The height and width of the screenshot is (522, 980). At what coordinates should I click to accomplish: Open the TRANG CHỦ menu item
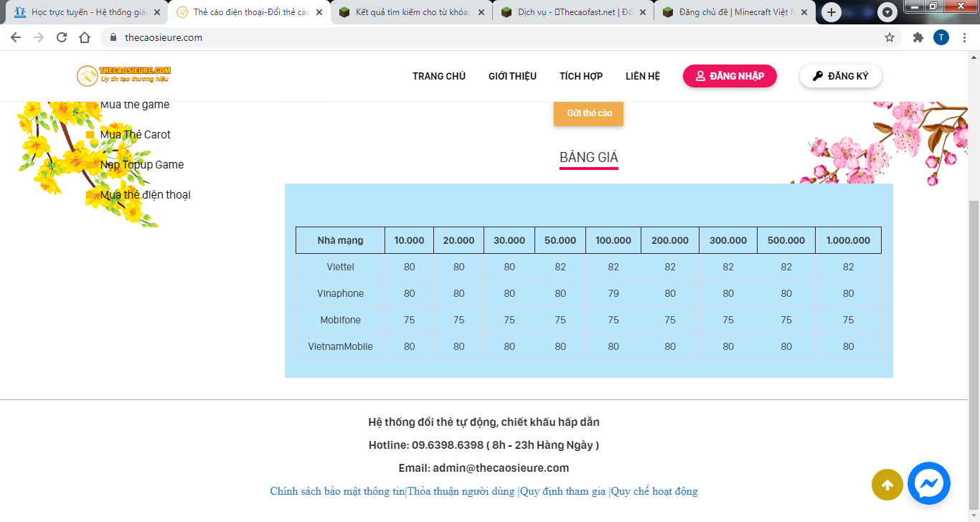pyautogui.click(x=439, y=76)
